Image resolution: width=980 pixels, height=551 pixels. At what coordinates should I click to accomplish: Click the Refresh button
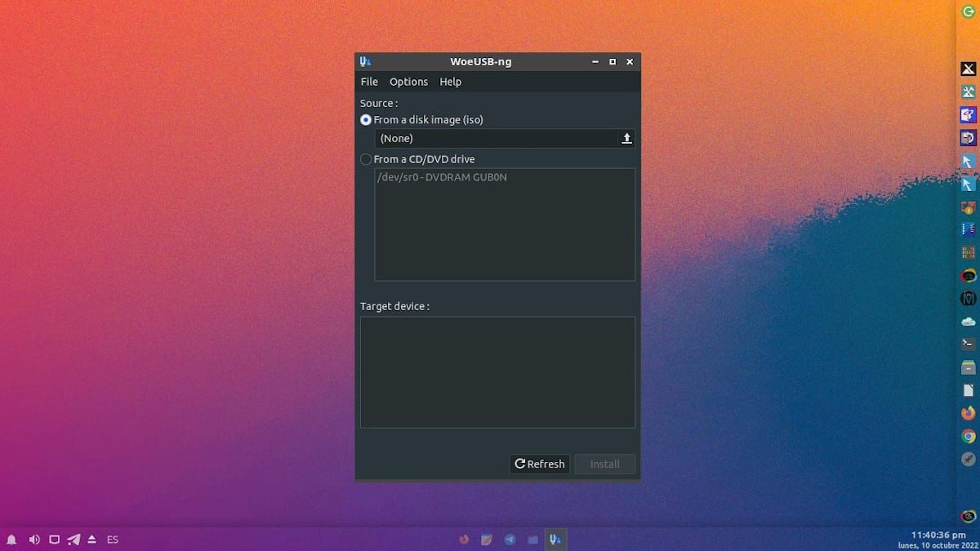click(x=539, y=464)
